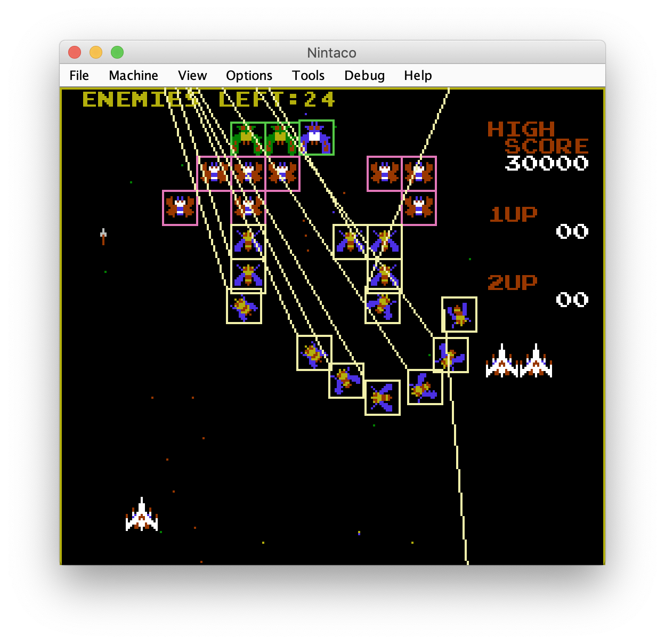665x644 pixels.
Task: Click the rightmost diving bee below 2UP
Action: point(459,315)
